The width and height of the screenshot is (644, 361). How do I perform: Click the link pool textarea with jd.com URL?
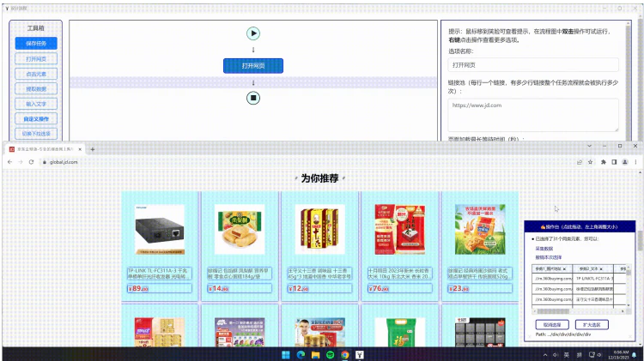coord(533,115)
